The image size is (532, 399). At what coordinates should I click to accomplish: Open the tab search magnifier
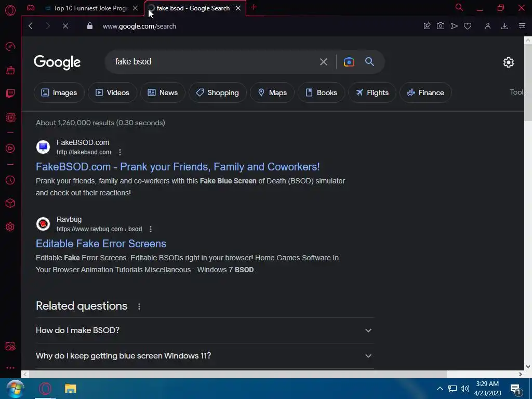coord(459,7)
